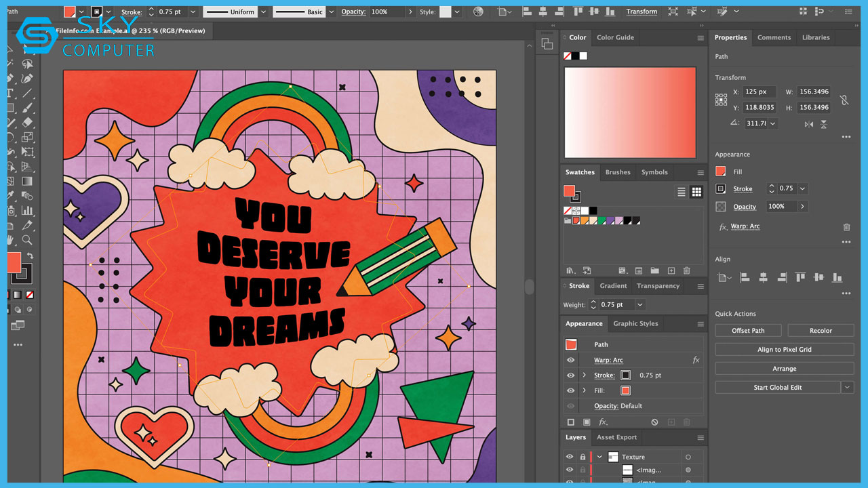Collapse the Texture layer

point(599,457)
